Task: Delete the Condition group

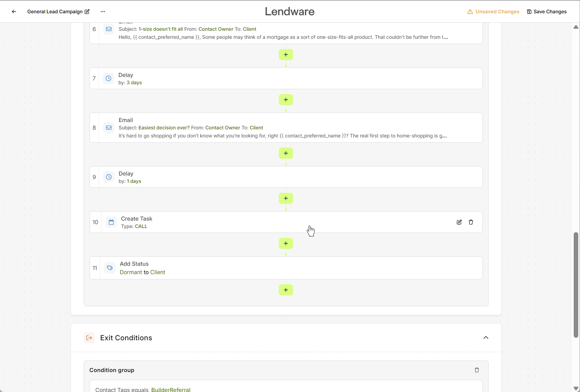Action: tap(476, 370)
